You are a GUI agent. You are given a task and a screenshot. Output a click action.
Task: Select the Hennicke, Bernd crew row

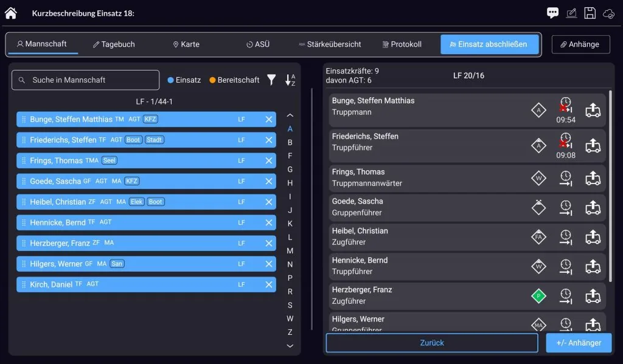pos(146,222)
